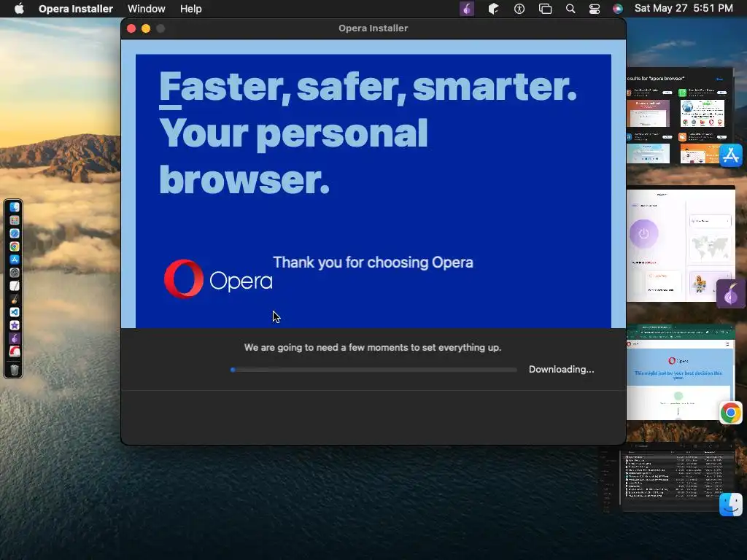
Task: Switch to the Tor Browser window thumbnail
Action: click(x=681, y=244)
